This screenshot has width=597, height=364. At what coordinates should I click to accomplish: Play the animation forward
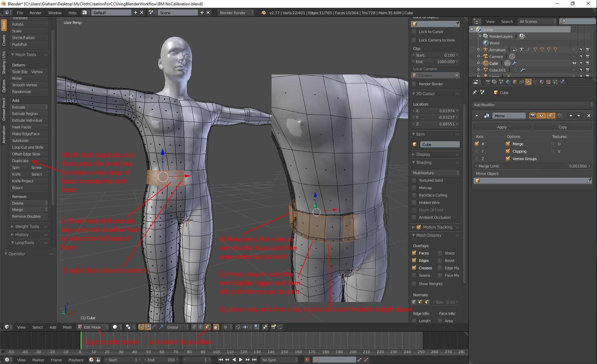point(240,360)
